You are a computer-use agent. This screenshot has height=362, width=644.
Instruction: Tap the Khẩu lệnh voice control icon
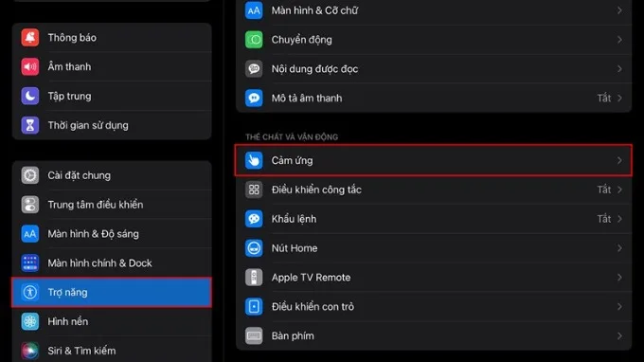(254, 219)
